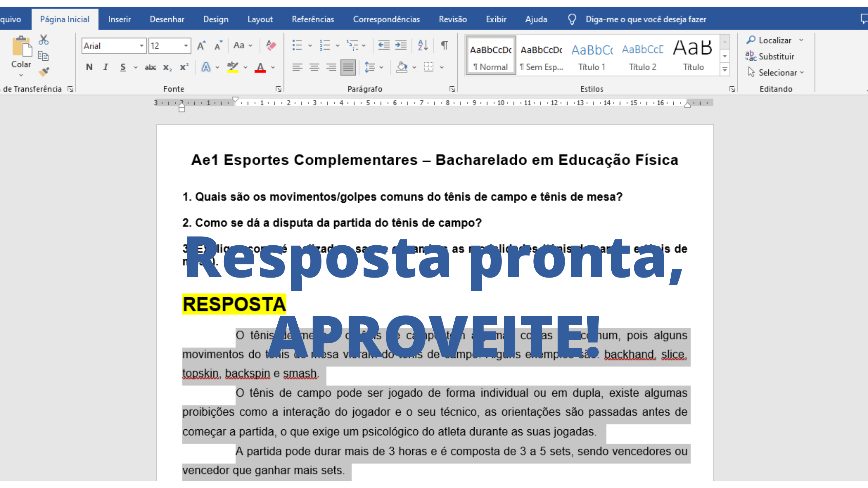The width and height of the screenshot is (868, 488).
Task: Toggle underline S formatting
Action: coord(123,67)
